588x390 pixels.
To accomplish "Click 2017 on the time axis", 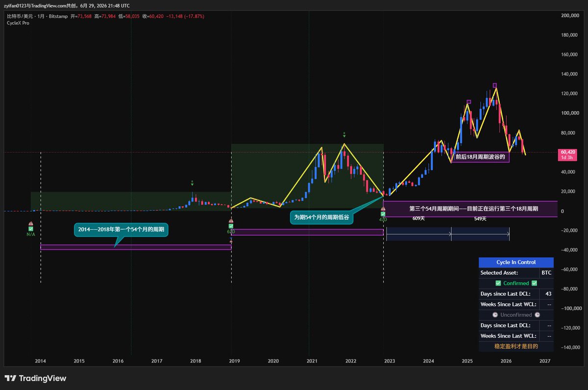I will [157, 361].
